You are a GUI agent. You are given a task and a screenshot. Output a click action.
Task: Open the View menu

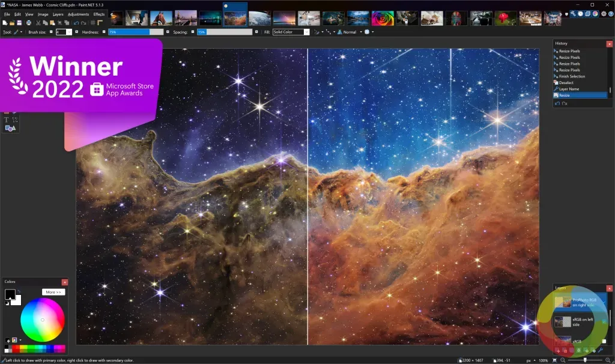click(x=29, y=14)
